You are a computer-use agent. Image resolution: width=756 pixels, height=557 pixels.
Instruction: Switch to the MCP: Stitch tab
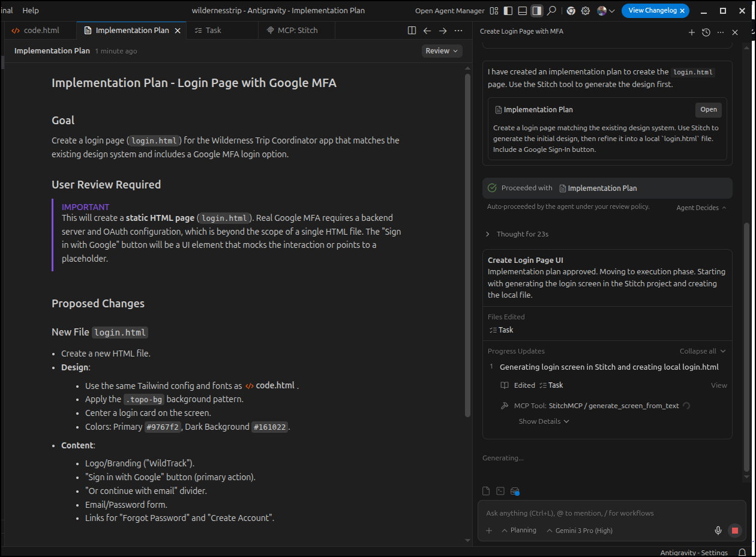[x=297, y=31]
